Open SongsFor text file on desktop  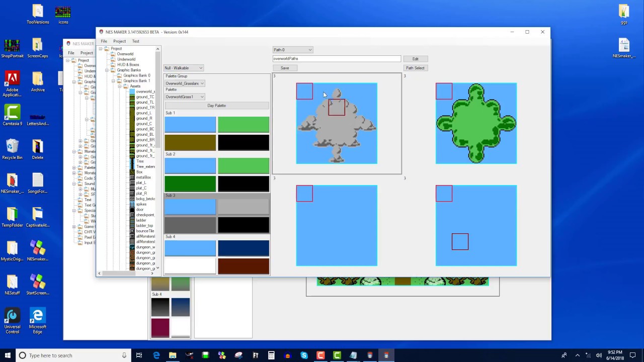point(38,183)
